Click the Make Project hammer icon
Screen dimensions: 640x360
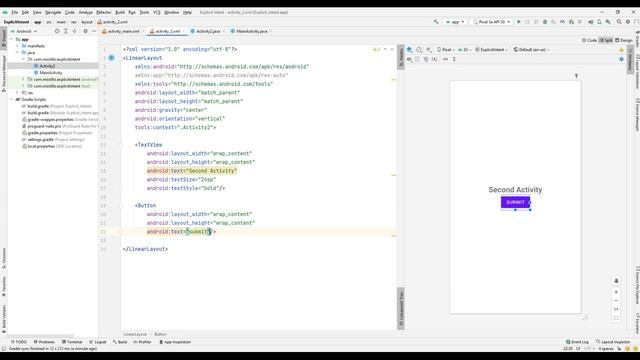point(436,22)
